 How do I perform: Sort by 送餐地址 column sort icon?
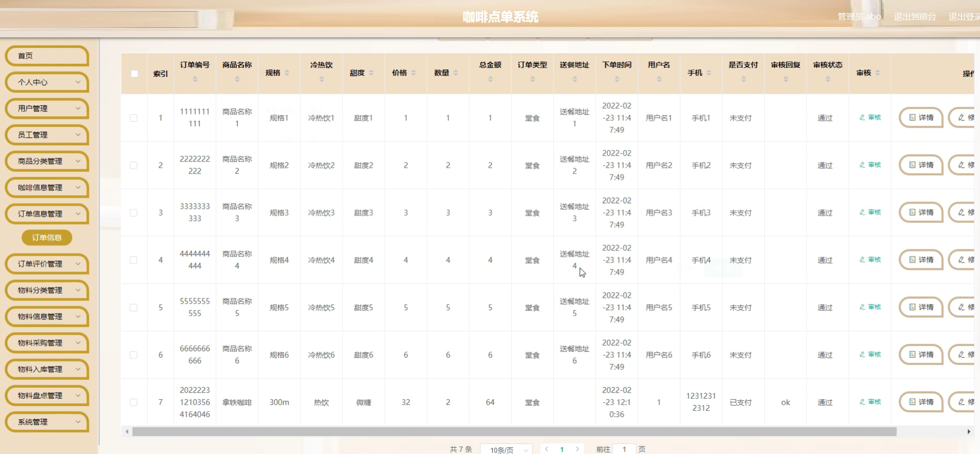[x=575, y=79]
